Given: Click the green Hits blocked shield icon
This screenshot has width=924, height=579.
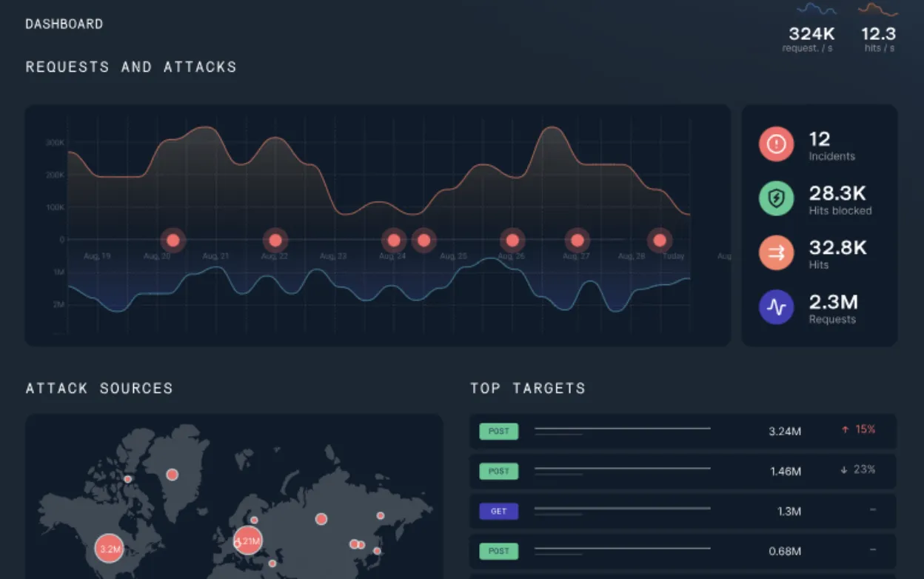Looking at the screenshot, I should tap(776, 198).
